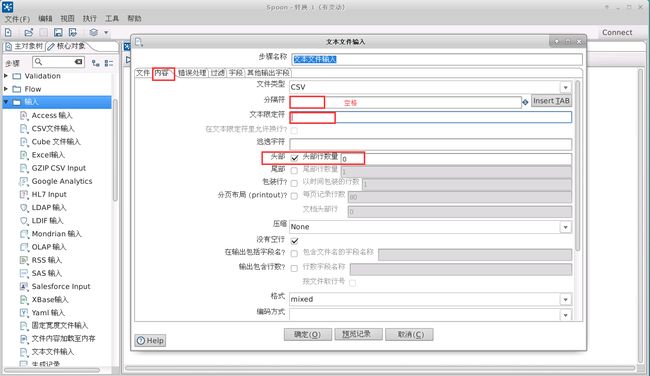Click the expand tree icon near search
This screenshot has width=650, height=376.
(96, 63)
